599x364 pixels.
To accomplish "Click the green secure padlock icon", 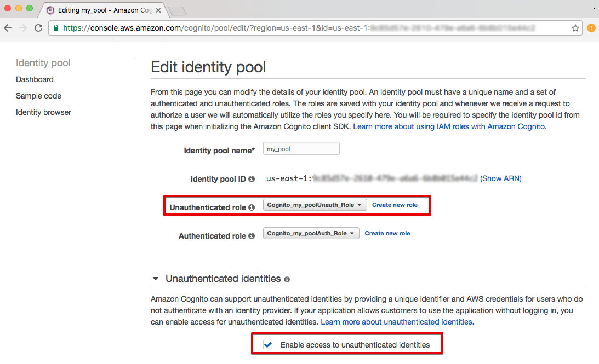I will coord(56,28).
